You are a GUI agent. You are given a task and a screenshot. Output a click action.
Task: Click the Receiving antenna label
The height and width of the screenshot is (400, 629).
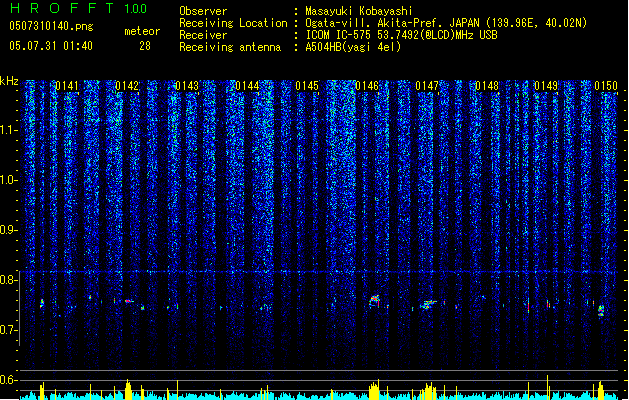point(230,47)
